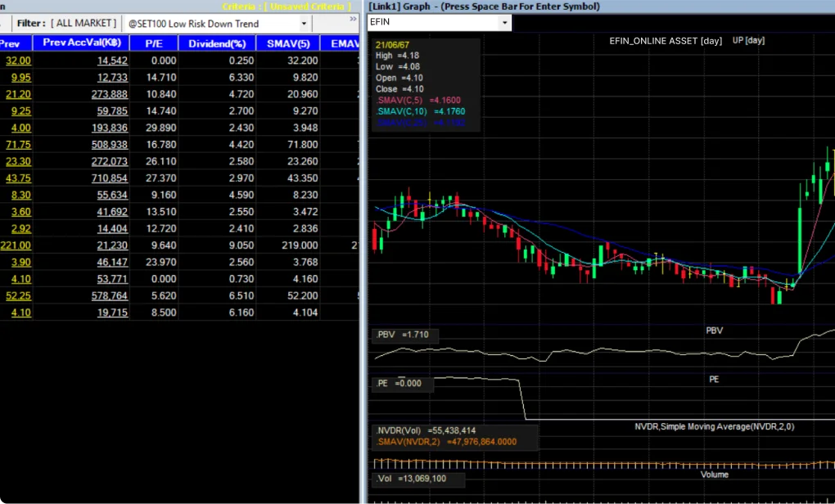Click the dropdown arrow beside EFIN symbol box

[x=504, y=22]
